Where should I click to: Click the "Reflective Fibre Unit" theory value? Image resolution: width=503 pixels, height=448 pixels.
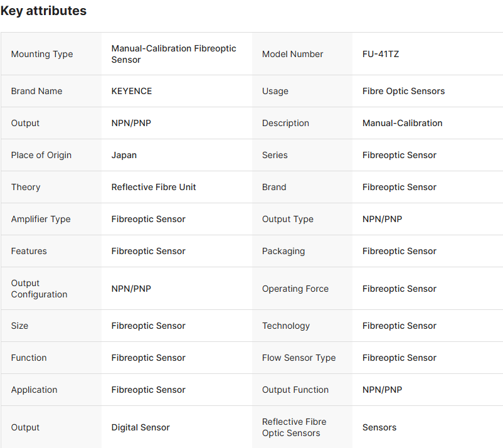coord(154,187)
